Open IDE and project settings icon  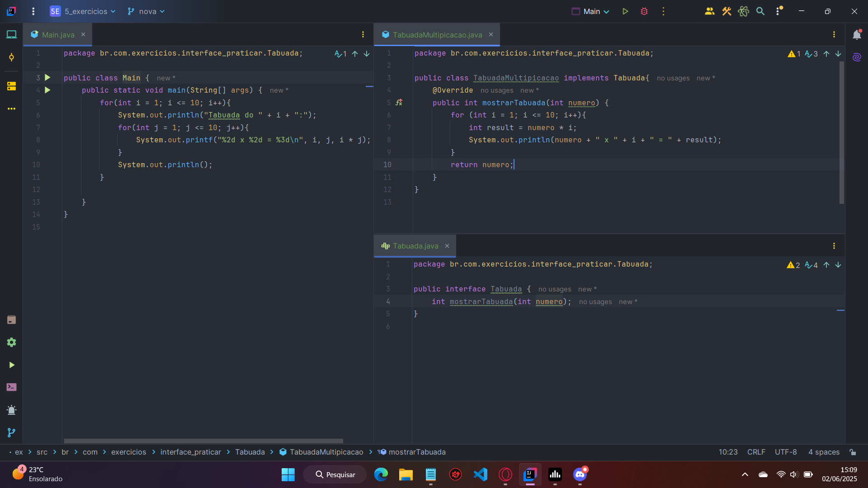[778, 11]
